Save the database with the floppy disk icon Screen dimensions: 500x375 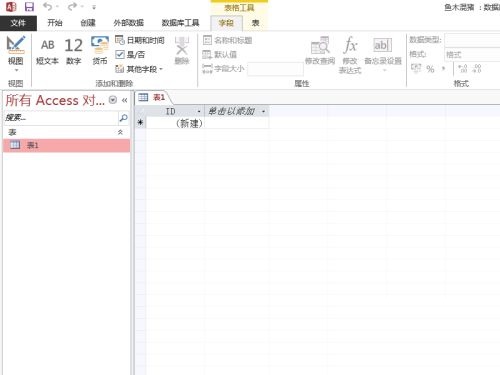coord(29,7)
